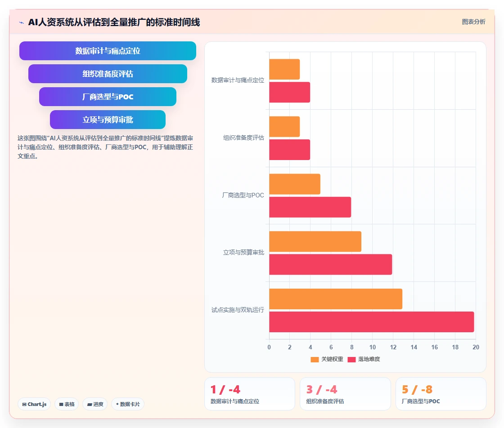The image size is (504, 428).
Task: Click the 关键权重 legend label
Action: click(x=332, y=359)
